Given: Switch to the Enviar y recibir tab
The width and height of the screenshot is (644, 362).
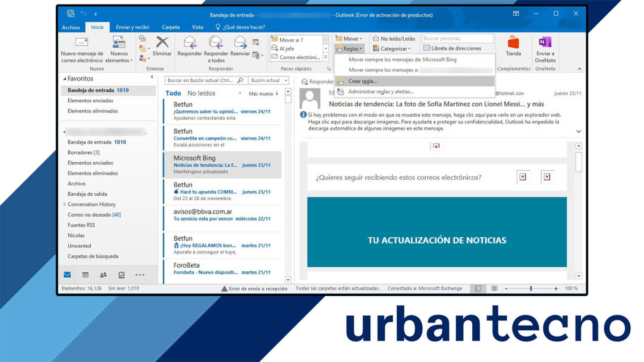Looking at the screenshot, I should [x=133, y=27].
